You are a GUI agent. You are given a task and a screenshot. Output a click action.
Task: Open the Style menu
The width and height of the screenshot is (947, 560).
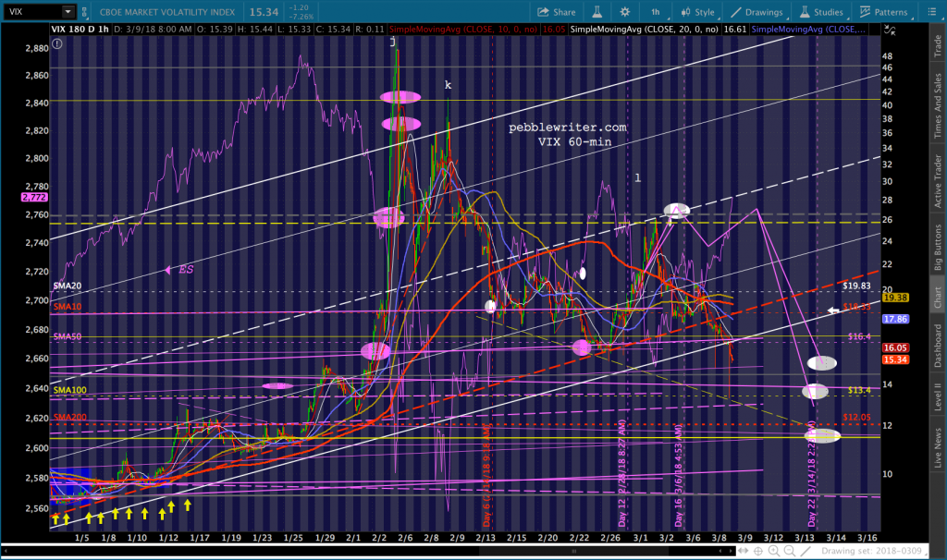pyautogui.click(x=696, y=12)
